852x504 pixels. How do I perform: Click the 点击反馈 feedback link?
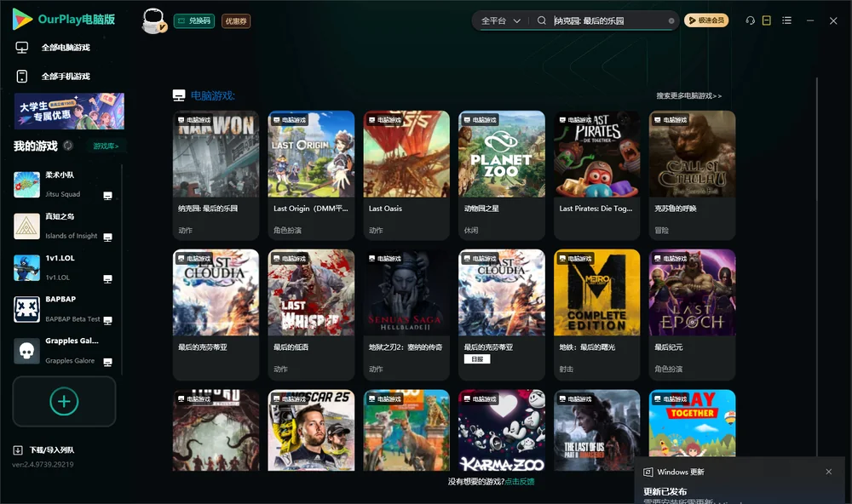coord(520,482)
